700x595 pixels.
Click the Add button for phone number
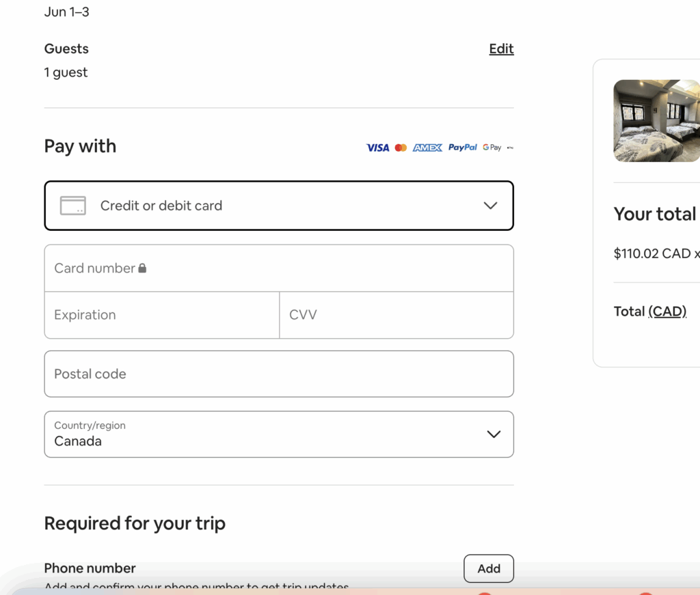pos(488,568)
